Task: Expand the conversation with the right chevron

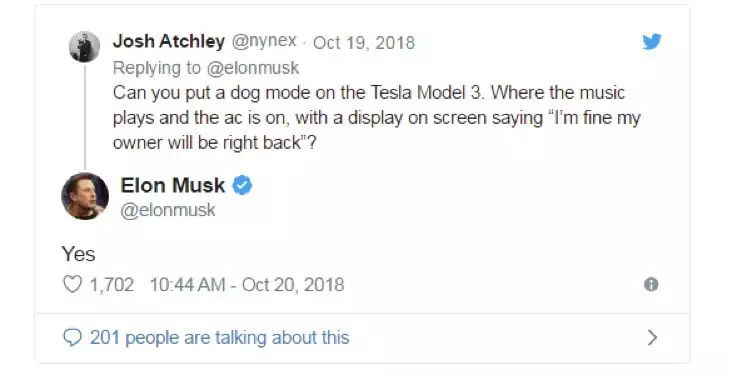Action: (652, 337)
